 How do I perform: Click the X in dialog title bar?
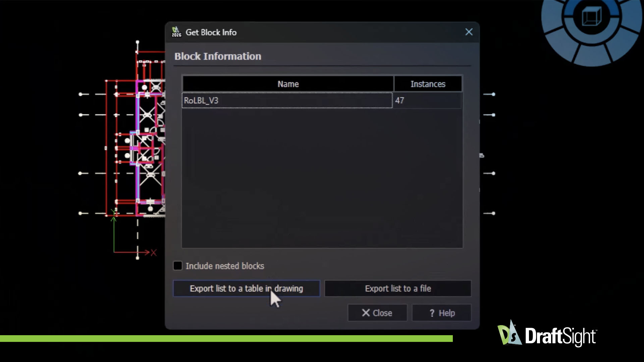(469, 32)
